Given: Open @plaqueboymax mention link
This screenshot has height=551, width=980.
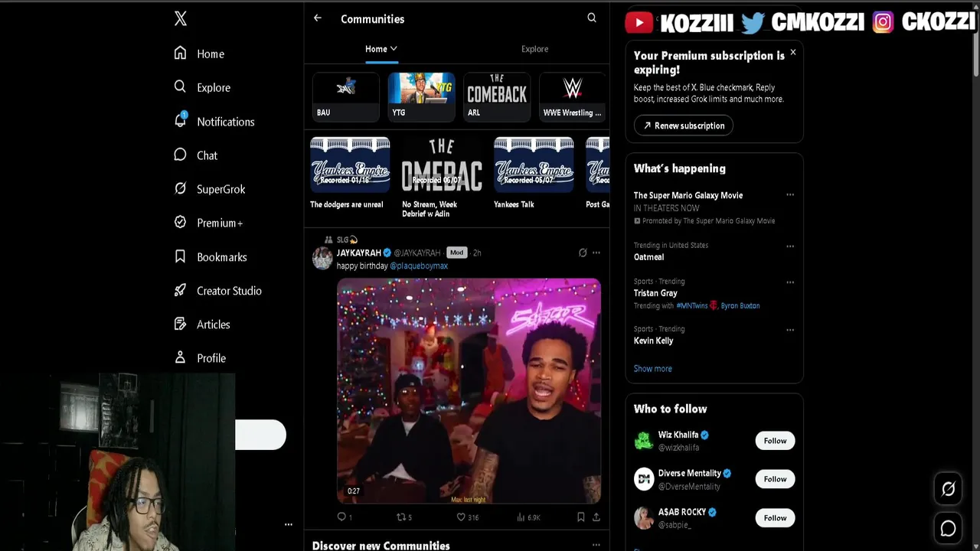Looking at the screenshot, I should tap(419, 266).
